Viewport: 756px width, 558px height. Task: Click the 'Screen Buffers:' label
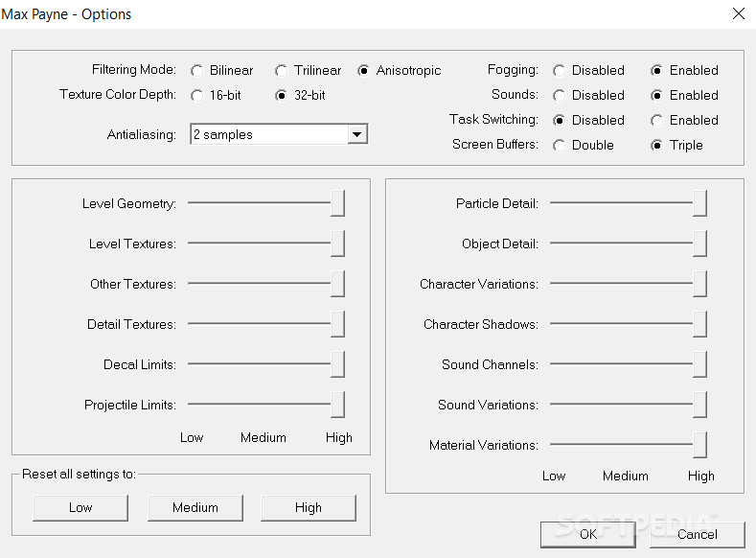coord(495,144)
